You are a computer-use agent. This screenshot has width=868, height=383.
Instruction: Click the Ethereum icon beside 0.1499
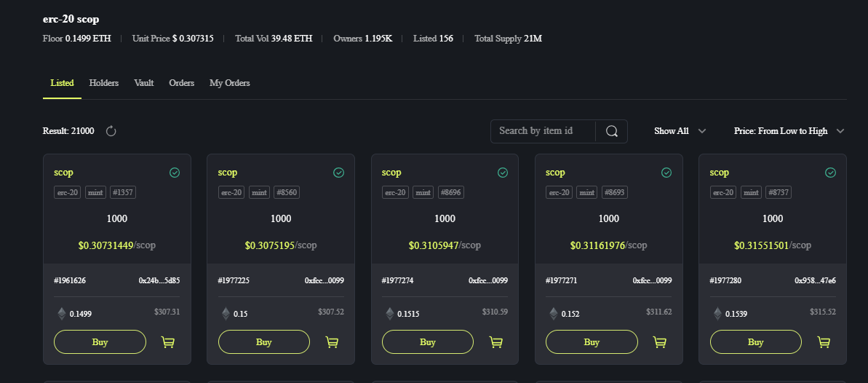62,314
